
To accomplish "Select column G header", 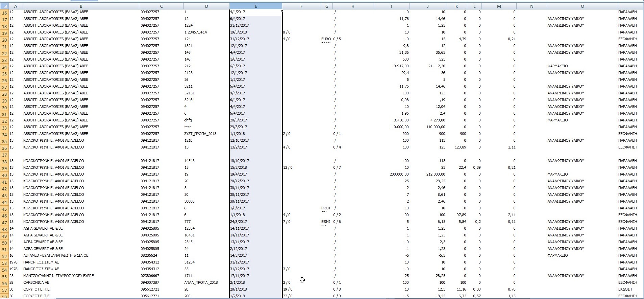I will tap(326, 6).
